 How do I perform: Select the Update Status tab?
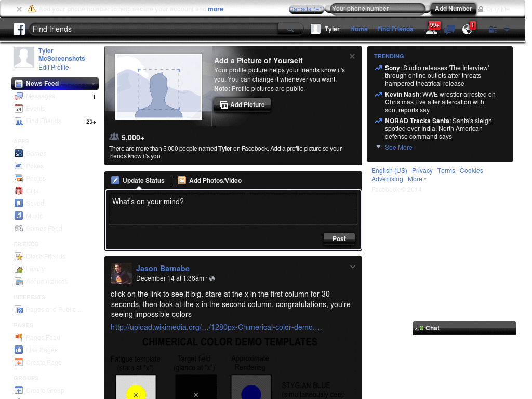tap(138, 180)
